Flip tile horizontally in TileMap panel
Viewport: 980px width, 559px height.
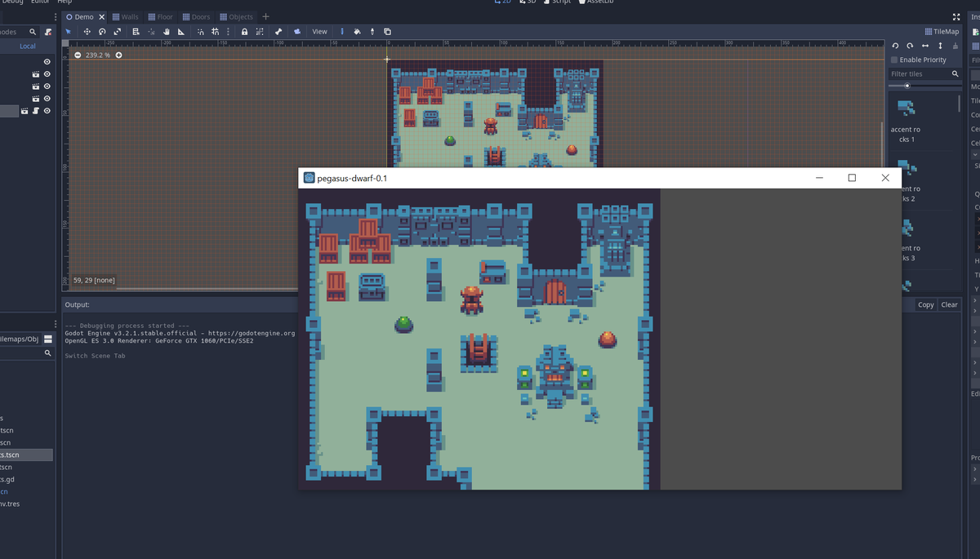click(925, 47)
